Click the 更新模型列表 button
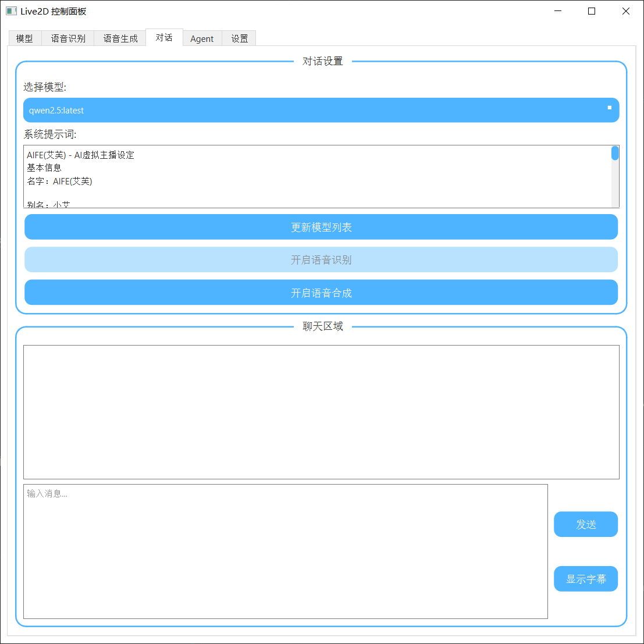The width and height of the screenshot is (644, 644). click(x=321, y=227)
